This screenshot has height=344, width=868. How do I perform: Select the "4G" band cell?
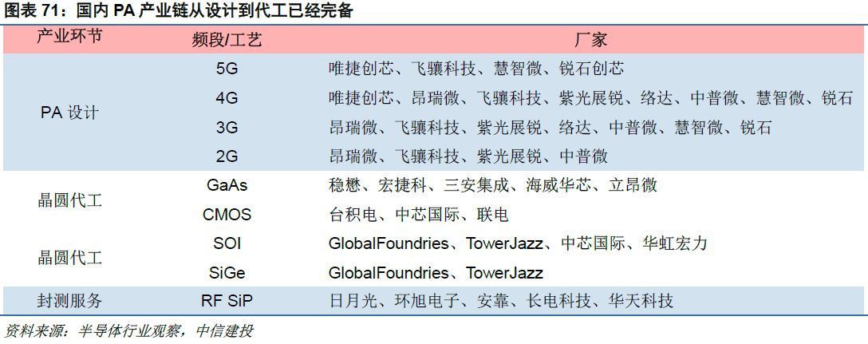(x=227, y=98)
